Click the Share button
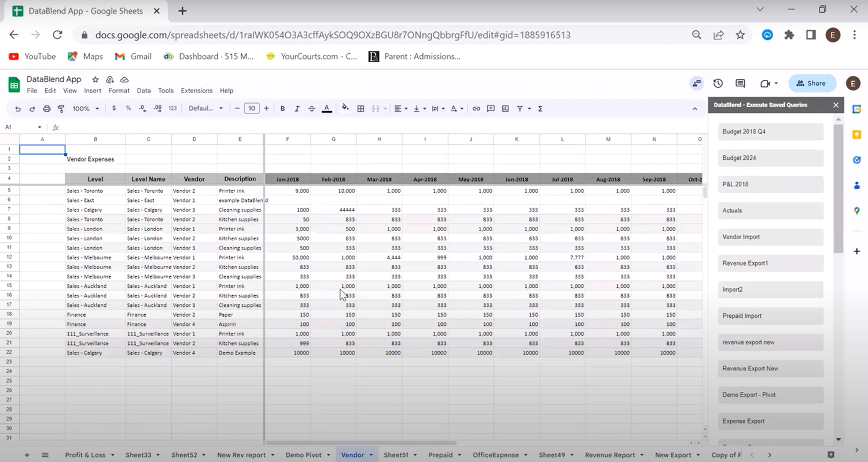868x462 pixels. point(812,83)
